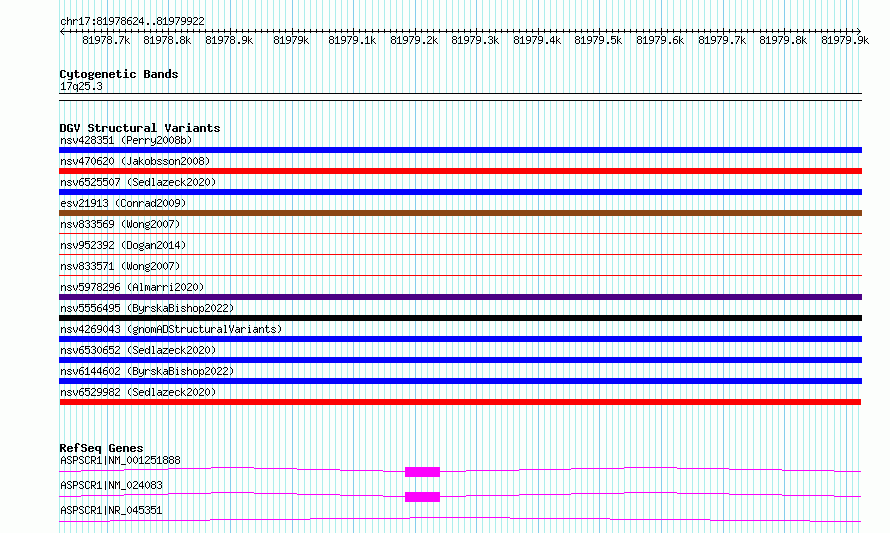Open ASPSCR1|NM_024083 transcript label

[x=111, y=485]
